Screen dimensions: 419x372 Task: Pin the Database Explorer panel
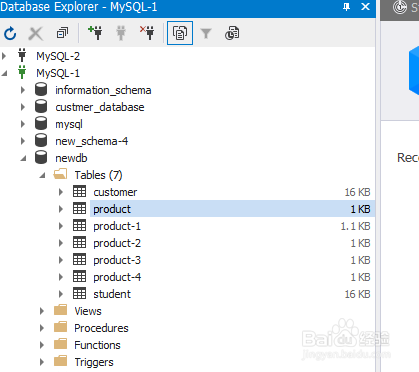click(x=347, y=7)
